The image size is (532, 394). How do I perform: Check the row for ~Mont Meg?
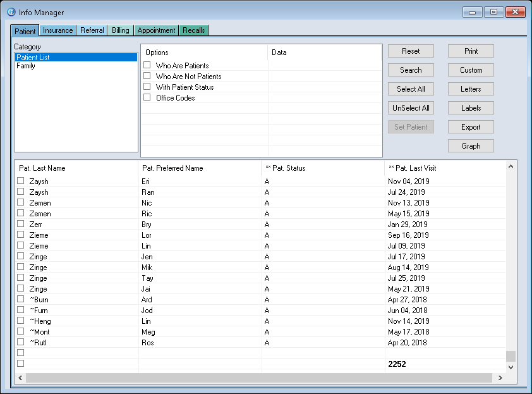(21, 331)
